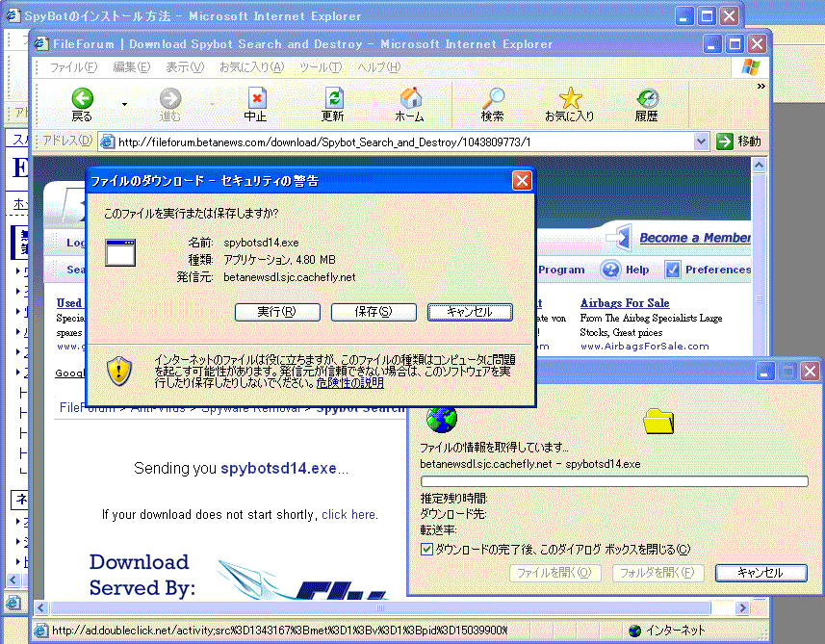
Task: Click the 'click here' download link
Action: pos(349,514)
